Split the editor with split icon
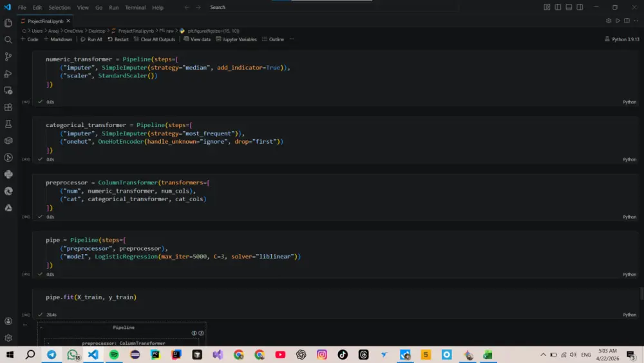Image resolution: width=644 pixels, height=363 pixels. [627, 21]
